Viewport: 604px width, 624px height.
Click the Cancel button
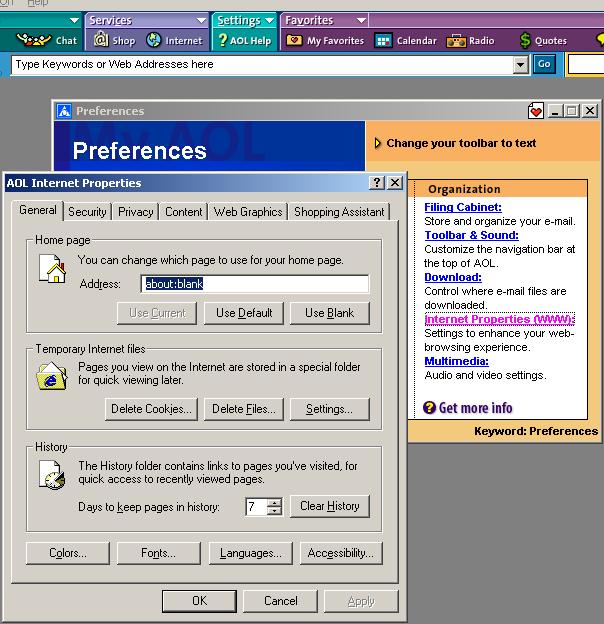[x=281, y=601]
